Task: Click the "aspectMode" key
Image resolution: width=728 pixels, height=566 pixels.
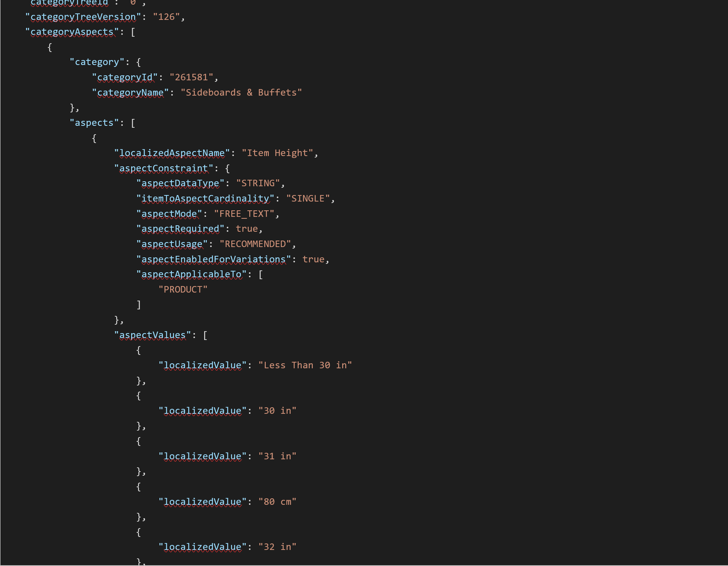Action: click(169, 214)
